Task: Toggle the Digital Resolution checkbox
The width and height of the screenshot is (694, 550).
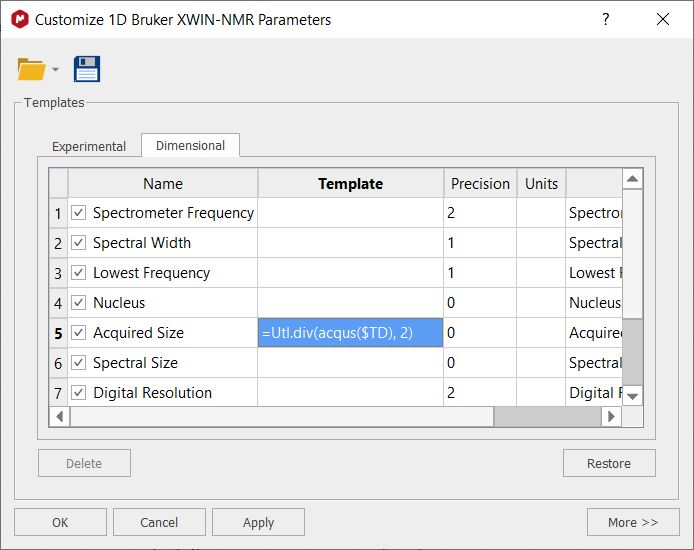Action: coord(78,392)
